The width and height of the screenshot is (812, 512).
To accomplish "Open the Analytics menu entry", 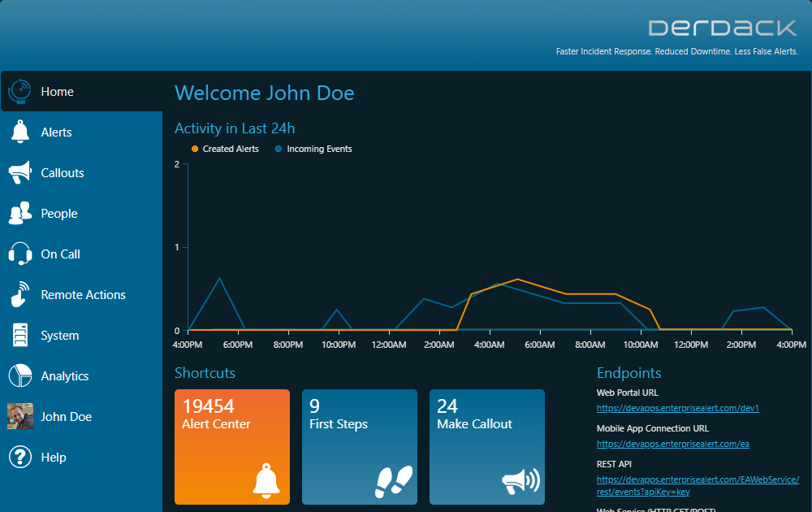I will pyautogui.click(x=81, y=376).
